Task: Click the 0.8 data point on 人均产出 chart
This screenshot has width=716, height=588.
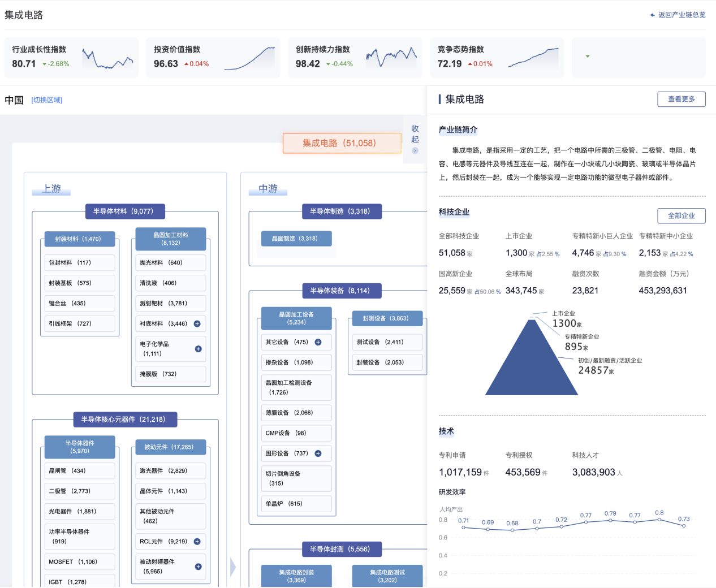Action: [659, 519]
